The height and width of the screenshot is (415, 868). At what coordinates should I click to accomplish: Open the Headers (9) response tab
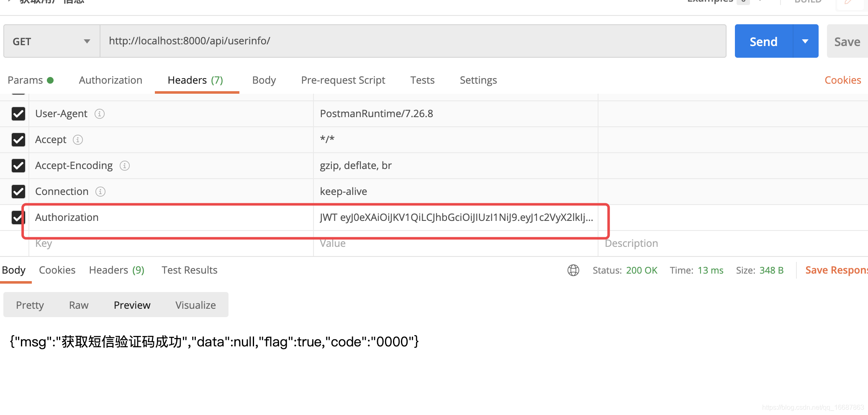point(116,270)
